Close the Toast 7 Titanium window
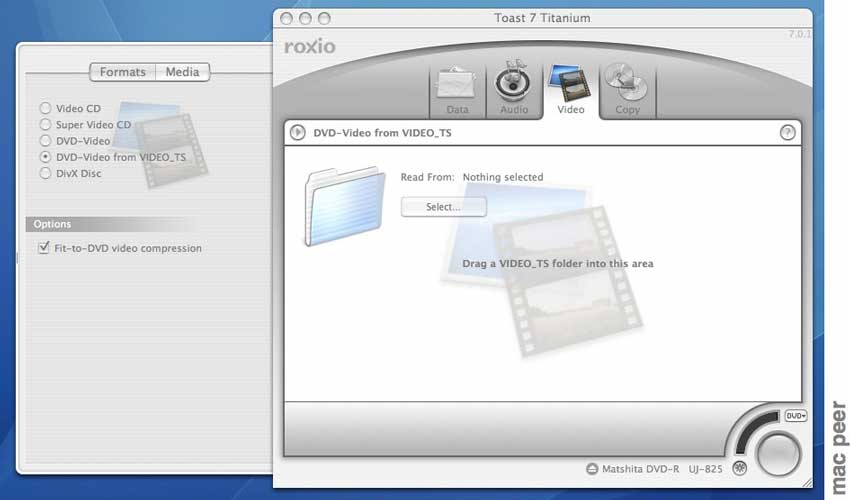 287,18
